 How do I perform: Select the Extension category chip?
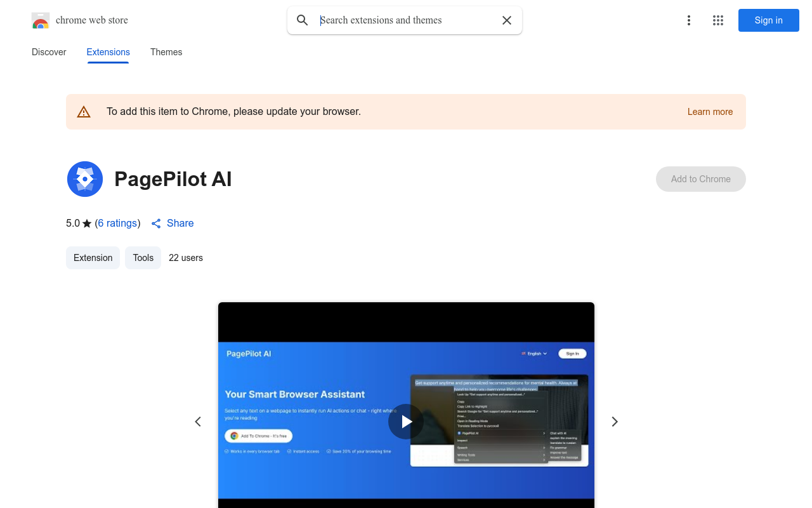point(93,258)
